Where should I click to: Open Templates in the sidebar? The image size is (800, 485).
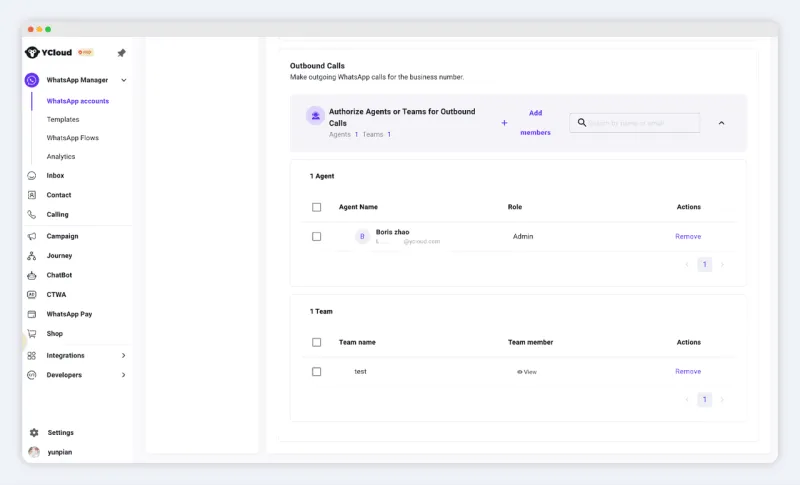63,120
